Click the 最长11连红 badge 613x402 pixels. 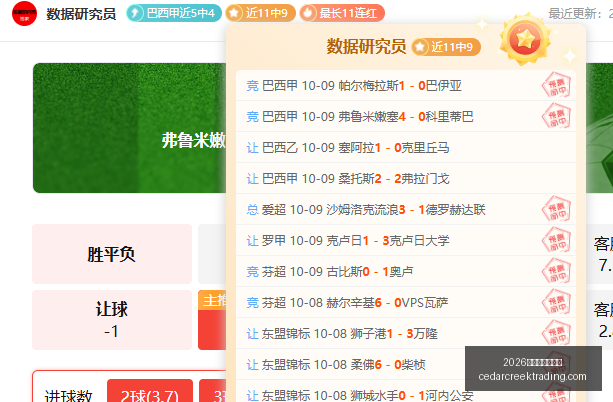click(342, 13)
